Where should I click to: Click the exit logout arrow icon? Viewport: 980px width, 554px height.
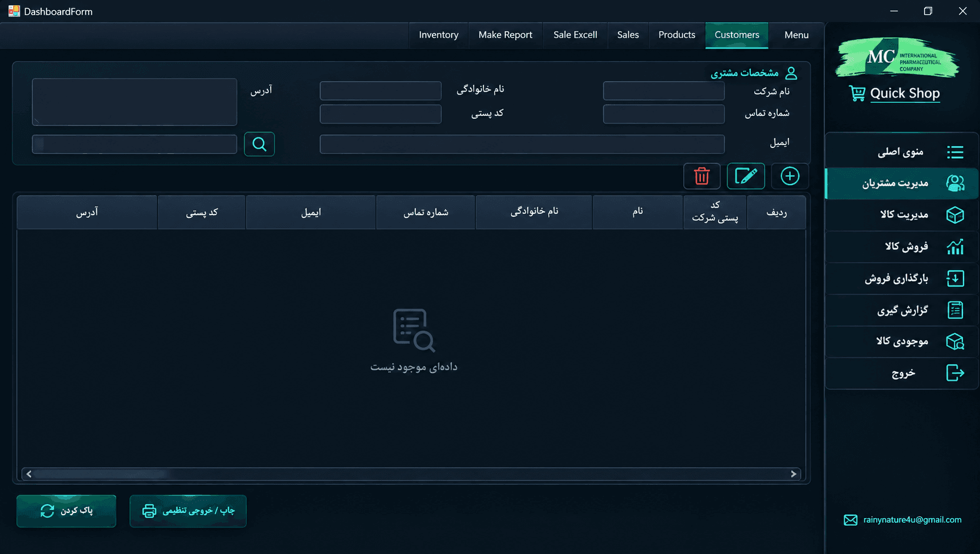pyautogui.click(x=955, y=373)
